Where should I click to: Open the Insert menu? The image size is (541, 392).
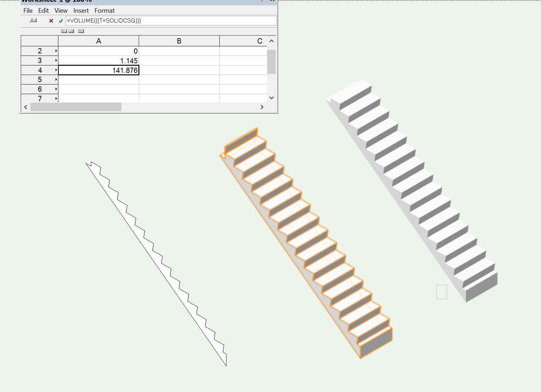81,11
